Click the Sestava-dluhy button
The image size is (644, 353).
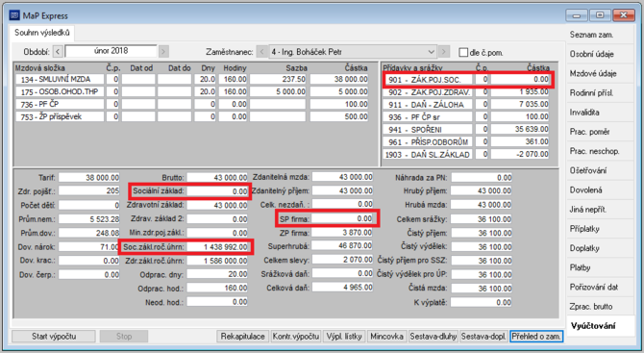coord(433,336)
